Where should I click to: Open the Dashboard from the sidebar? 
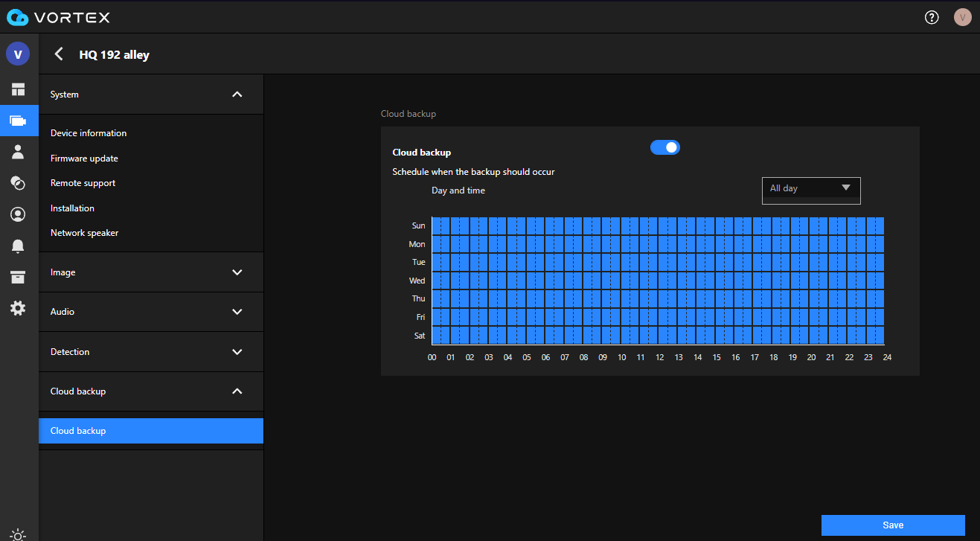point(18,89)
